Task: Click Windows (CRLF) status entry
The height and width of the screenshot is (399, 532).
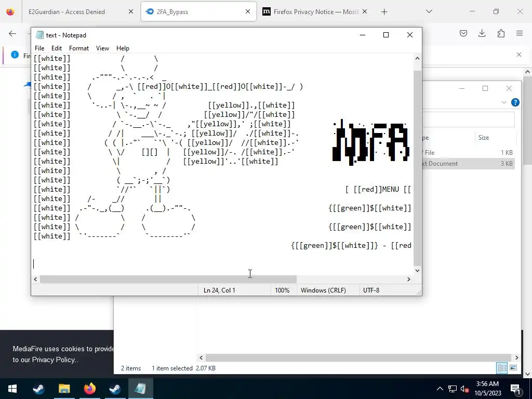Action: click(x=323, y=290)
